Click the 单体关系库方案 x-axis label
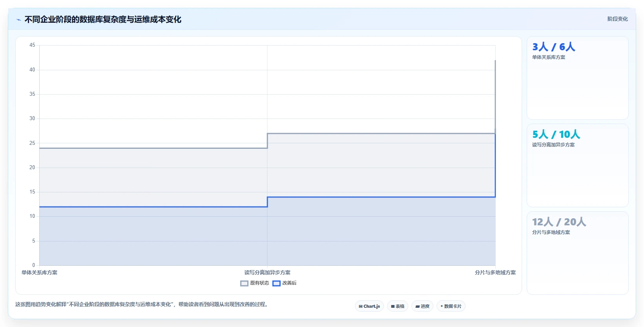 [39, 272]
